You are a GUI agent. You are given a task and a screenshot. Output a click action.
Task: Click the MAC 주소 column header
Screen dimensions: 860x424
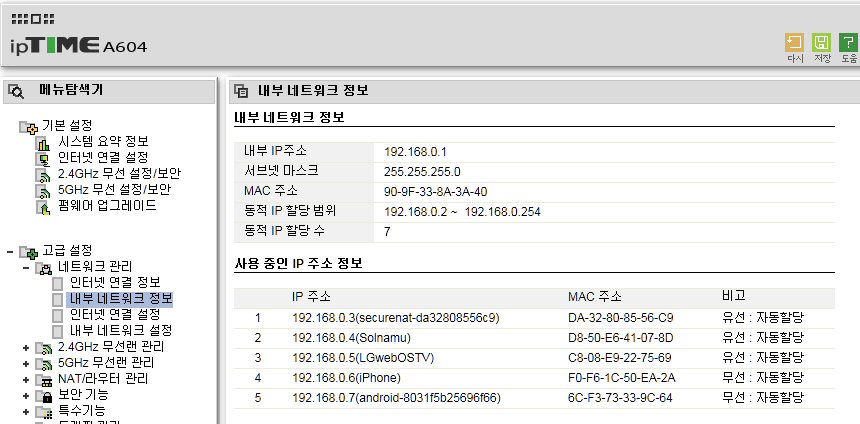click(x=595, y=297)
